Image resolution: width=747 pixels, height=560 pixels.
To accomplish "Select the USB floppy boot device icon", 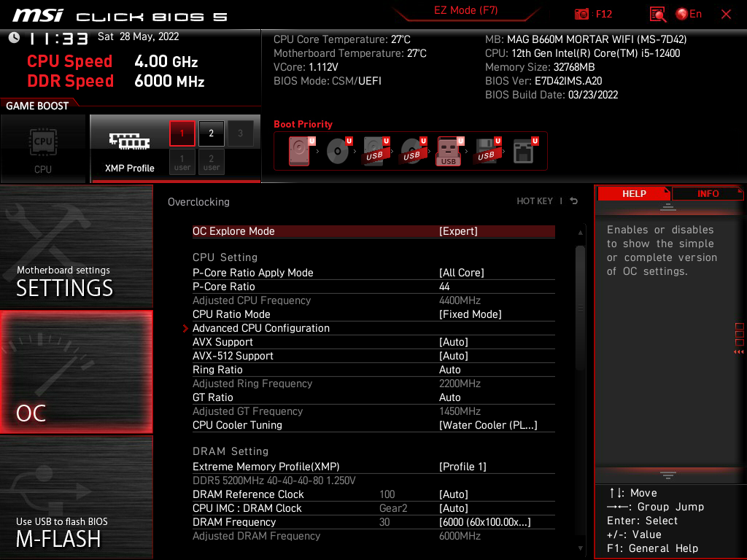I will 487,150.
